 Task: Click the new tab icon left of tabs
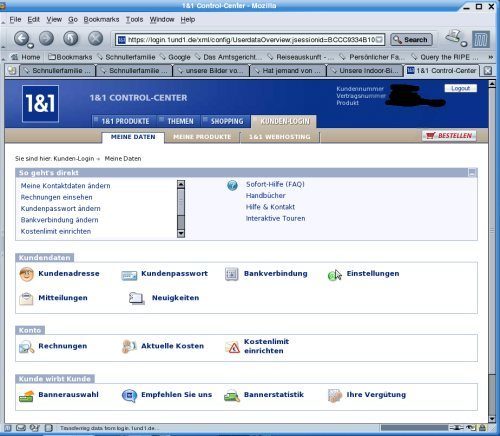tap(12, 70)
